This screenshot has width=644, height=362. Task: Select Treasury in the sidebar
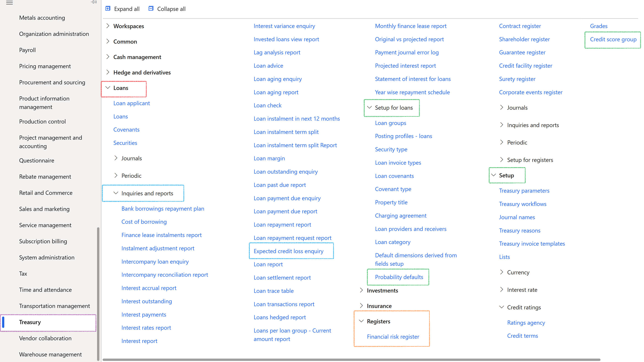30,322
